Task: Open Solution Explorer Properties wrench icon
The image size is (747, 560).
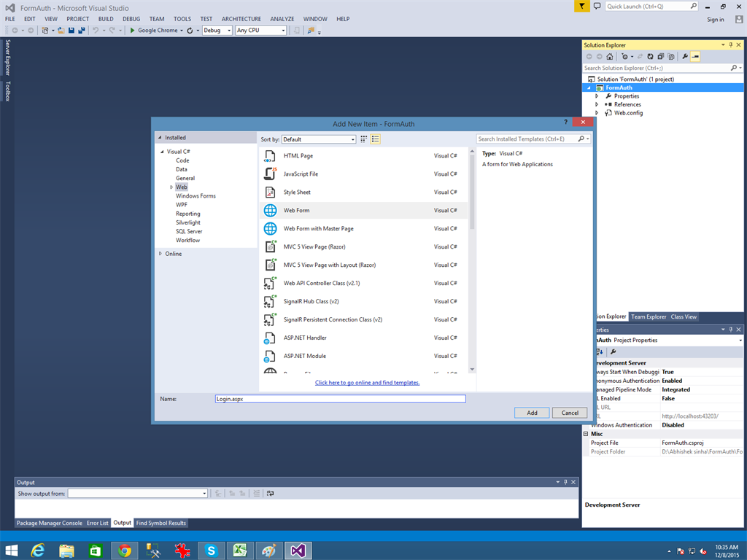Action: point(684,56)
